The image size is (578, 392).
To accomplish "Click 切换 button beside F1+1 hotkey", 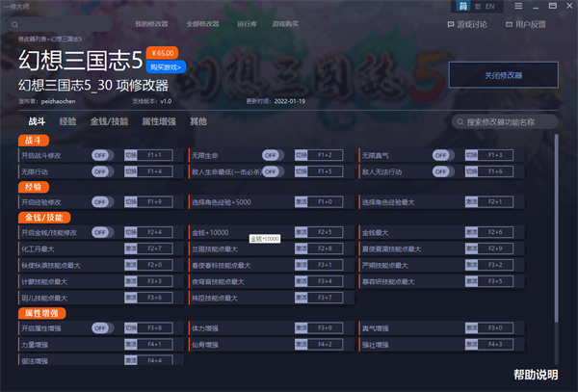I will pyautogui.click(x=130, y=155).
